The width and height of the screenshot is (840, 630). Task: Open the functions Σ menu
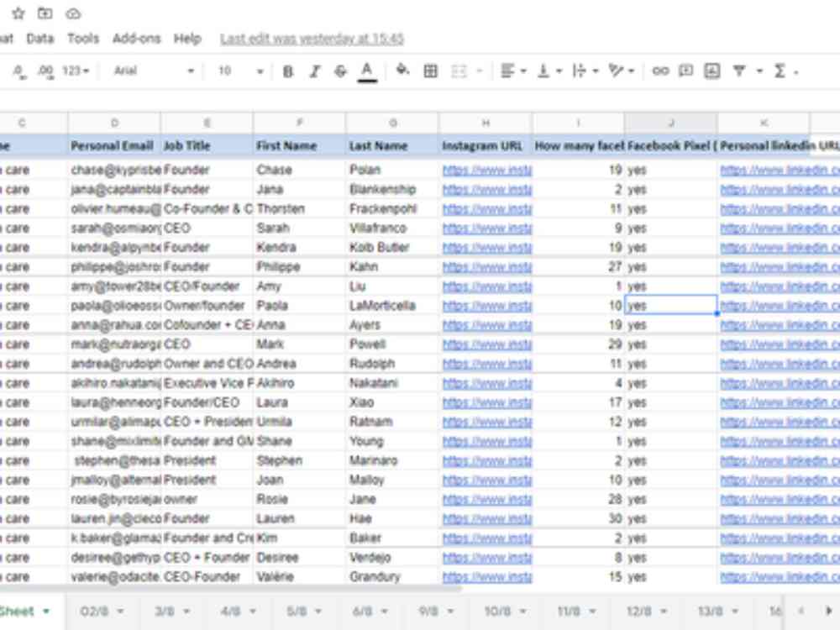click(778, 71)
